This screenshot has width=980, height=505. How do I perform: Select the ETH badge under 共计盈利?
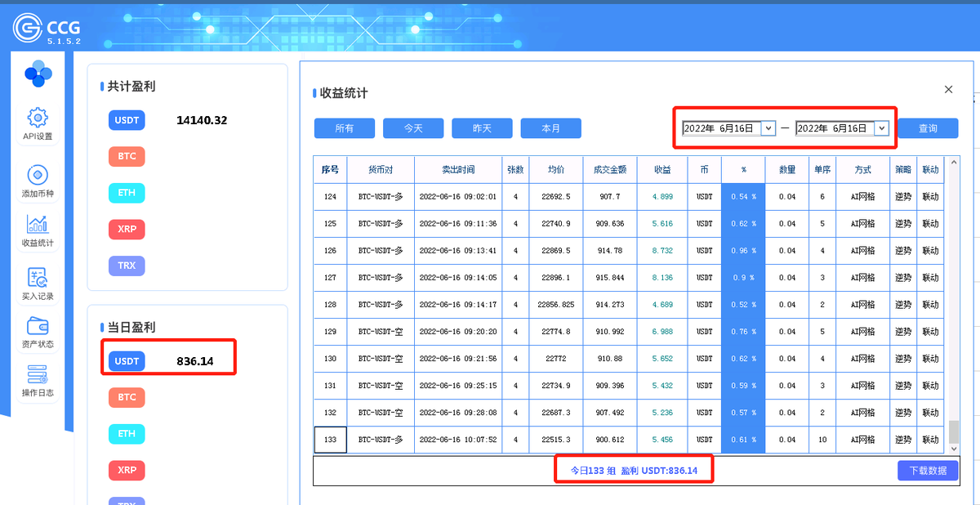point(127,193)
